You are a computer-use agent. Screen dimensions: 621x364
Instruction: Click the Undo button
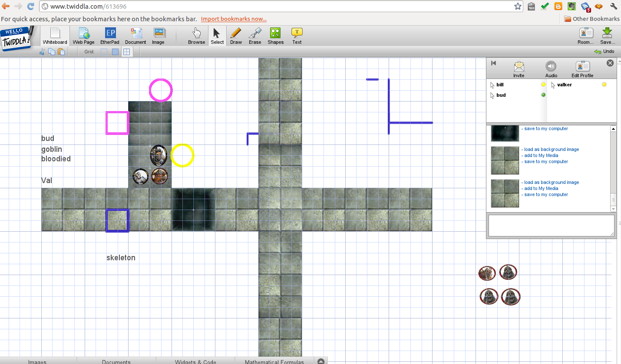click(x=604, y=52)
